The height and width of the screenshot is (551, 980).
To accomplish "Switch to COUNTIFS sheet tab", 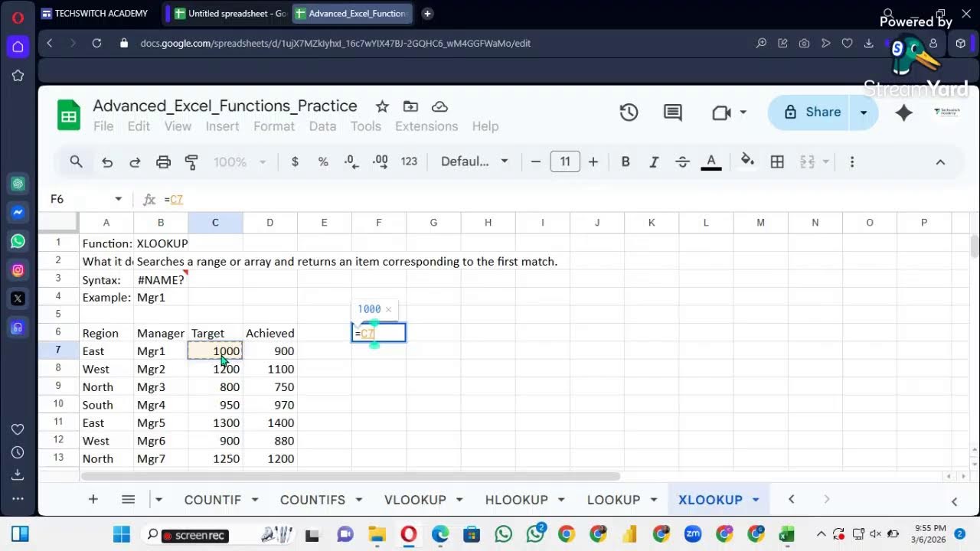I will pos(312,500).
